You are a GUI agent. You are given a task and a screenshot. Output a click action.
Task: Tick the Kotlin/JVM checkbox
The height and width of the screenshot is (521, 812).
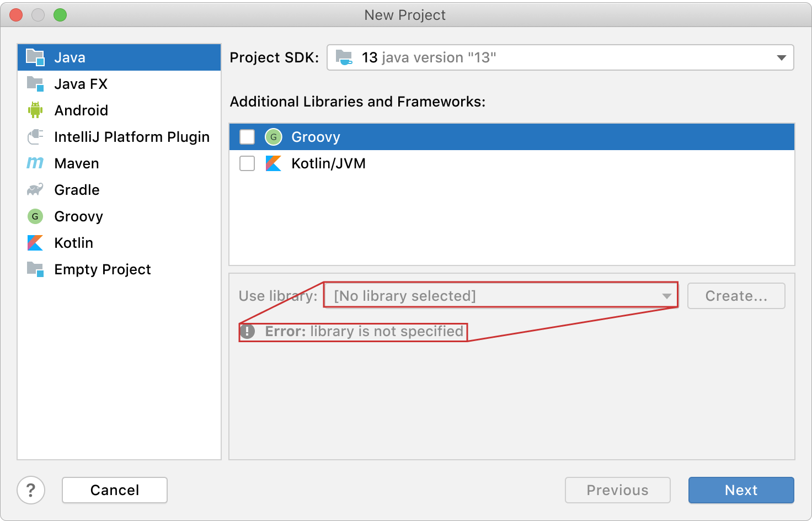click(247, 163)
